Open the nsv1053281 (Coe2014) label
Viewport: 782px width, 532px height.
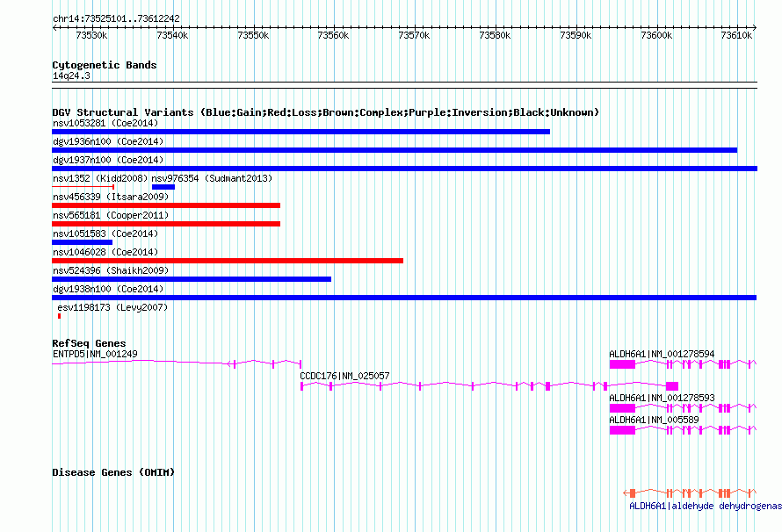pyautogui.click(x=105, y=123)
